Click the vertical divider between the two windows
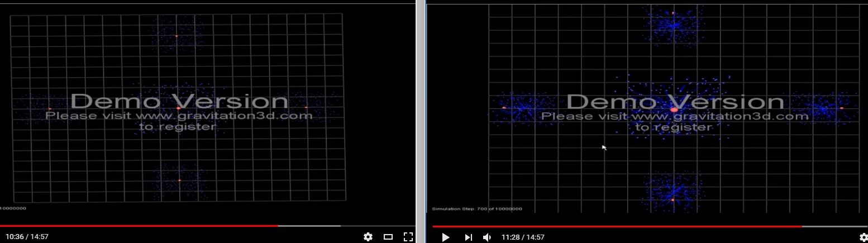The width and height of the screenshot is (868, 243). point(421,112)
